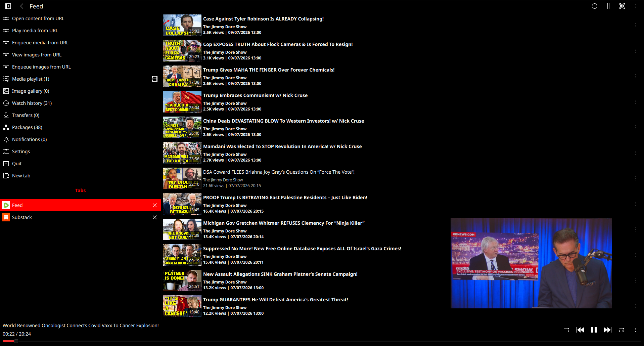Open options menu for Suppressed No More video

pyautogui.click(x=636, y=255)
